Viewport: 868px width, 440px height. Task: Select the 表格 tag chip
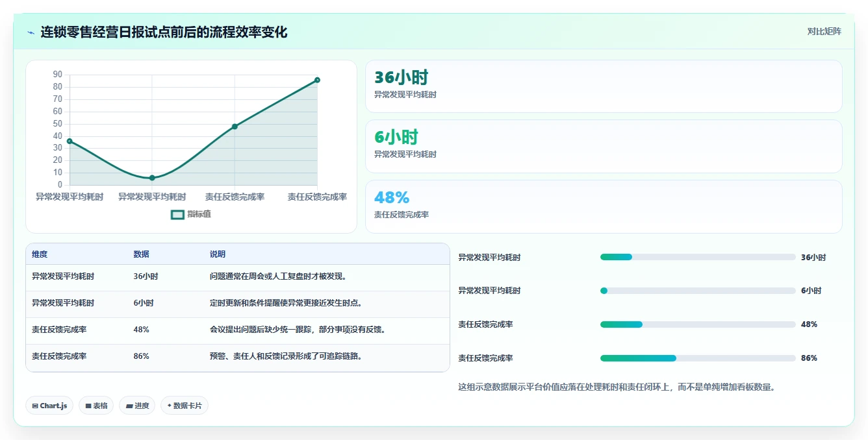(x=96, y=406)
